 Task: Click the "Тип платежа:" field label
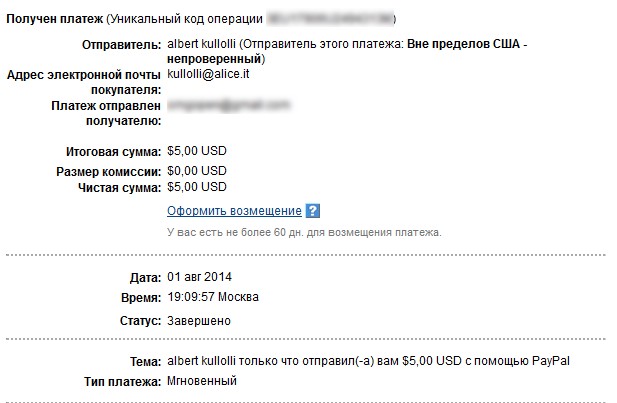coord(118,382)
